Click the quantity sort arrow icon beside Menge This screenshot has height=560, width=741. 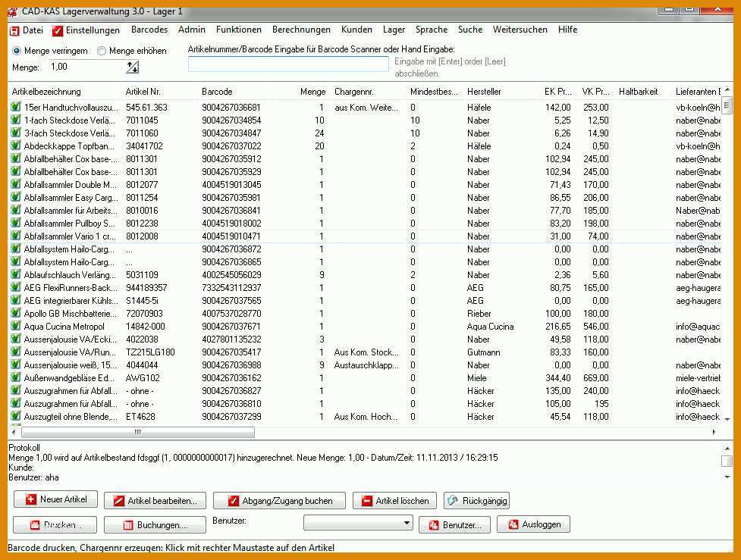click(132, 67)
